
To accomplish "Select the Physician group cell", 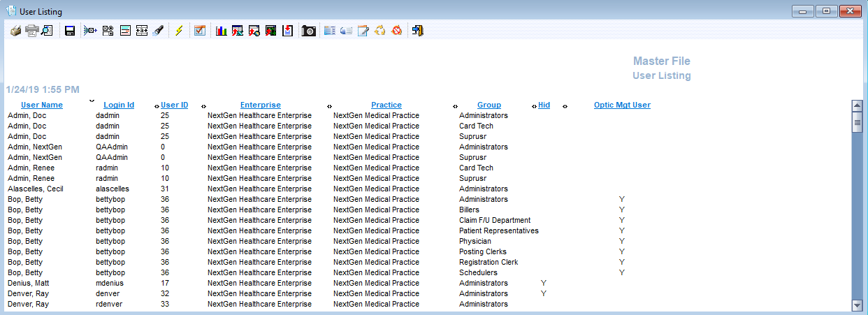I will [475, 241].
